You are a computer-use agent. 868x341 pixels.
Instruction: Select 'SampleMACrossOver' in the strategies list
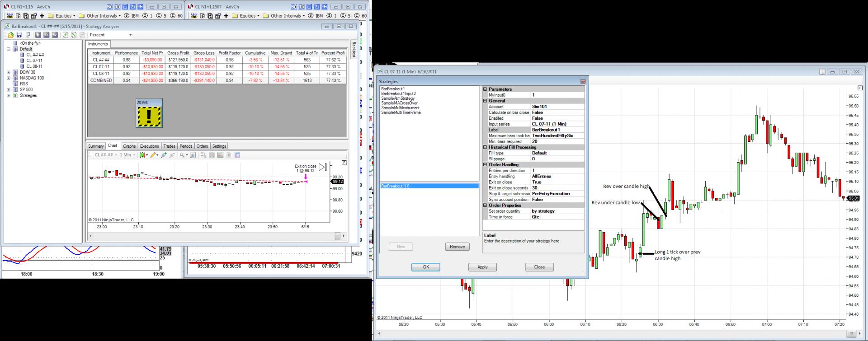pos(400,103)
